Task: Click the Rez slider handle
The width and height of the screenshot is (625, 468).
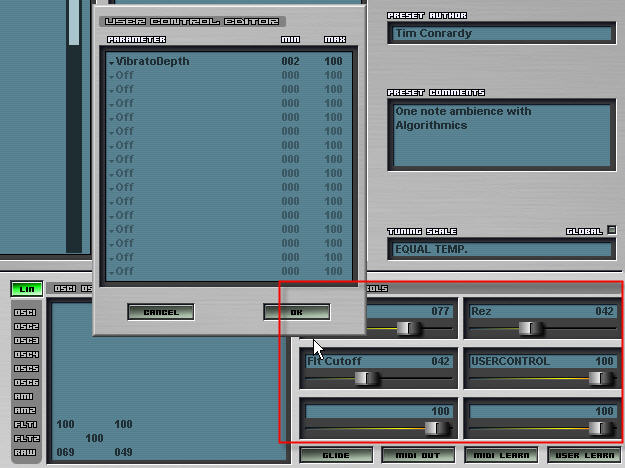Action: pyautogui.click(x=530, y=328)
